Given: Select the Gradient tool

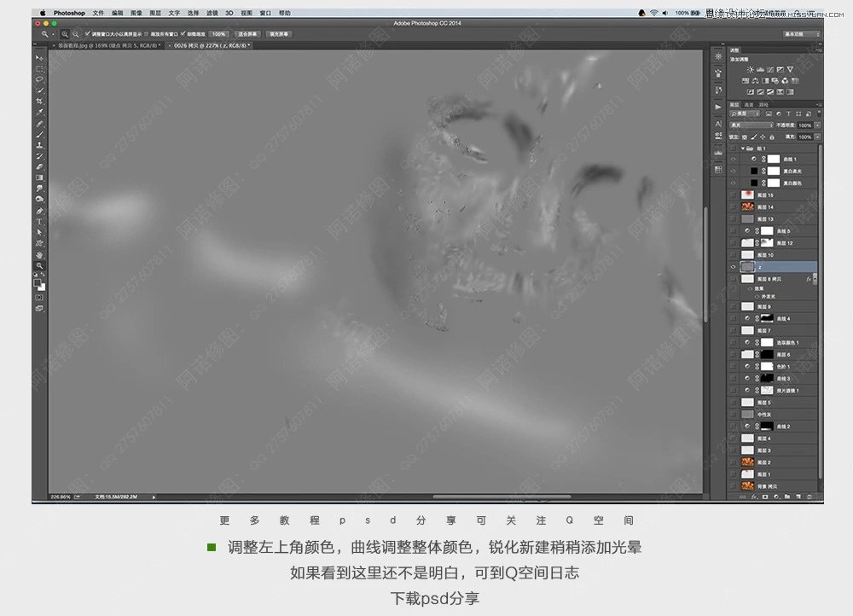Looking at the screenshot, I should (39, 178).
